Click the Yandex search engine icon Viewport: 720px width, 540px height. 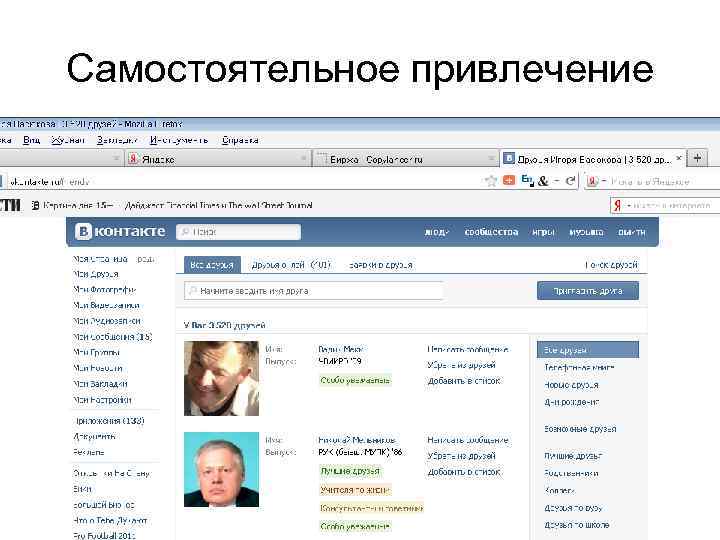tap(592, 181)
